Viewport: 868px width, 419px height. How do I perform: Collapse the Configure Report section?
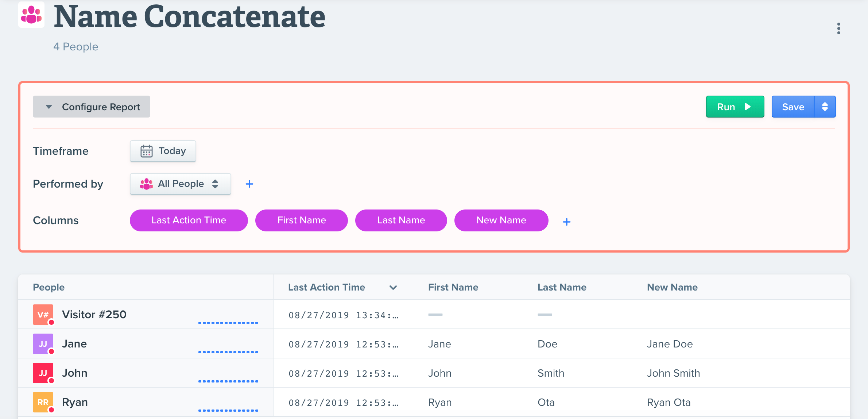92,107
